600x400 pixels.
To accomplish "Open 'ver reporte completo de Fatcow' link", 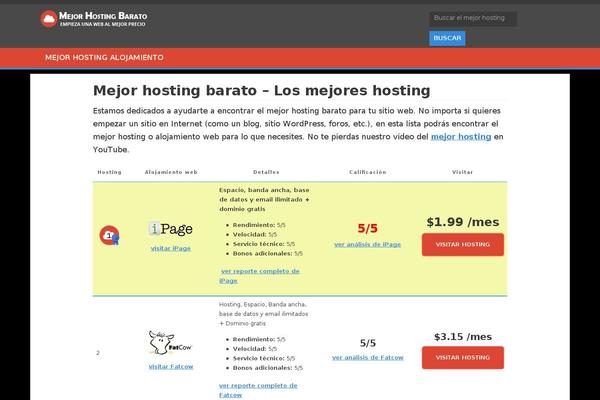I will point(258,390).
